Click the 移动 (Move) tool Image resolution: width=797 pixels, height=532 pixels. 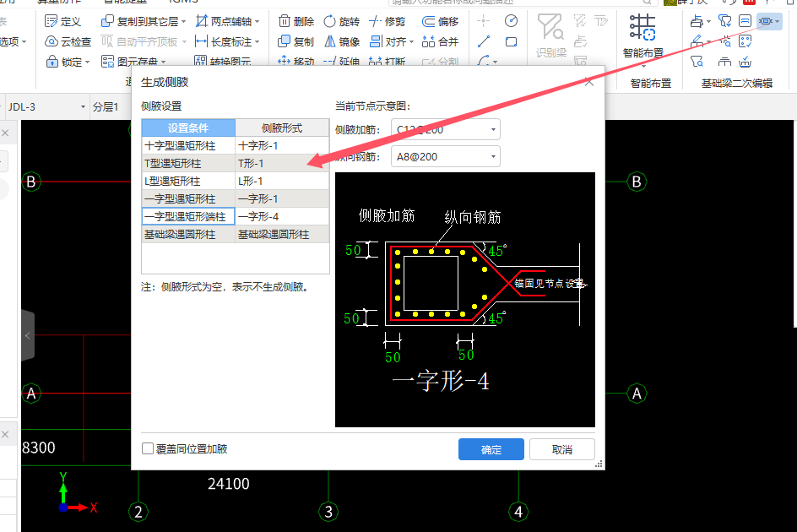[295, 62]
